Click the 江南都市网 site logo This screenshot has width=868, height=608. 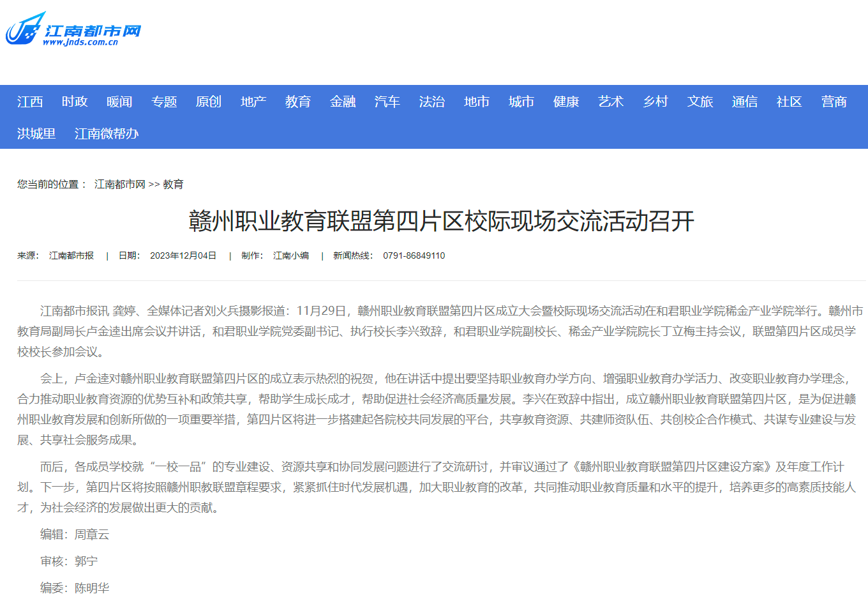[x=73, y=30]
